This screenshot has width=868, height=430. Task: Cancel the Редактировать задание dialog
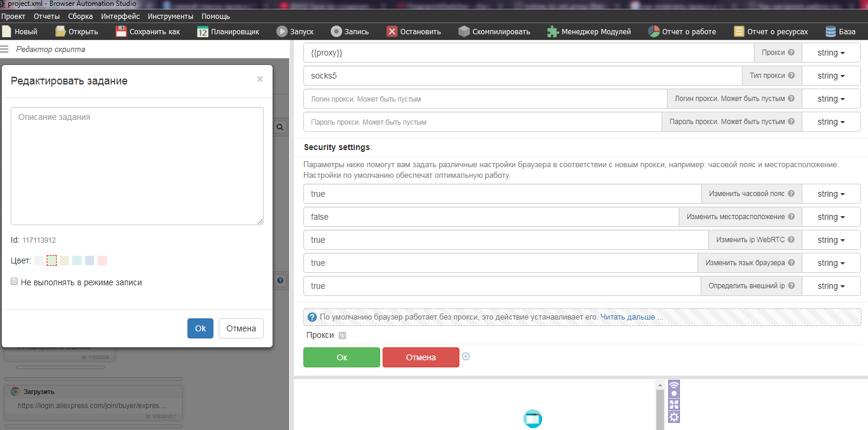click(241, 328)
